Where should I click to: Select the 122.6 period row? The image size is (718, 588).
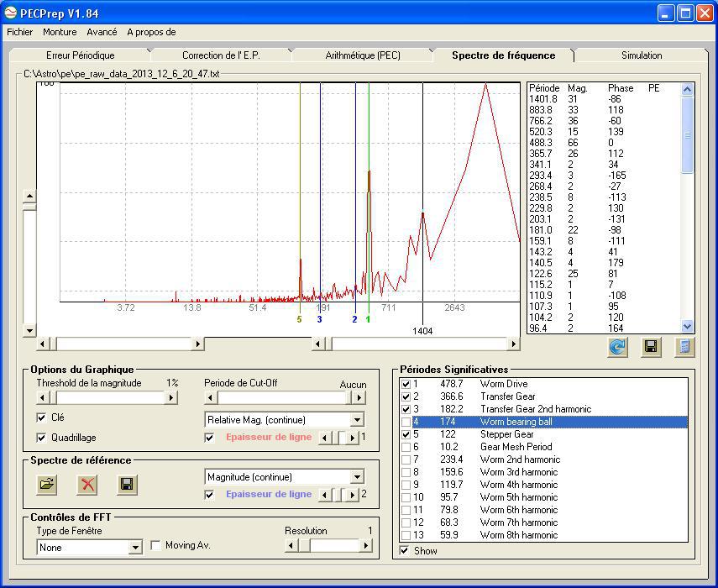[604, 274]
